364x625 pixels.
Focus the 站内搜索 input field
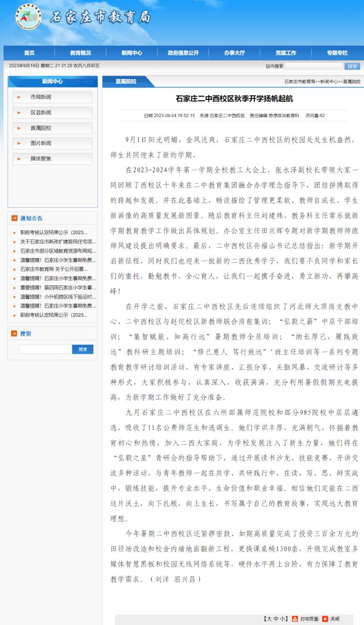pyautogui.click(x=313, y=66)
